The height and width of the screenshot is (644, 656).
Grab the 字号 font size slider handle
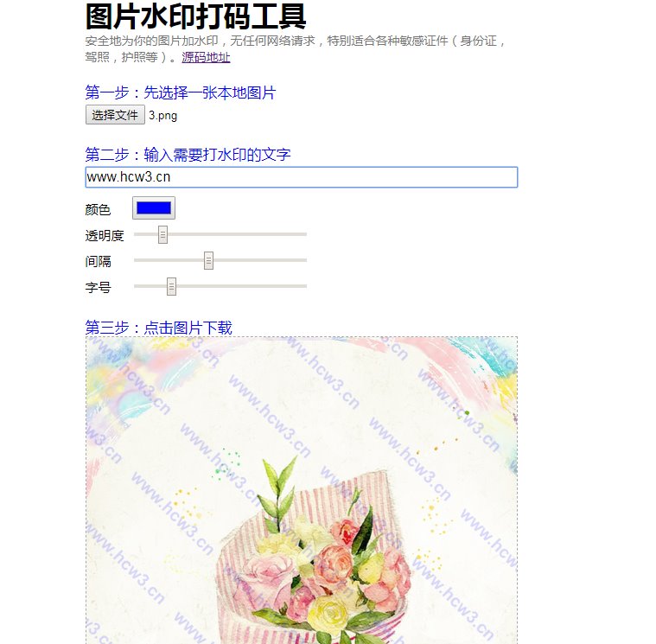point(171,287)
